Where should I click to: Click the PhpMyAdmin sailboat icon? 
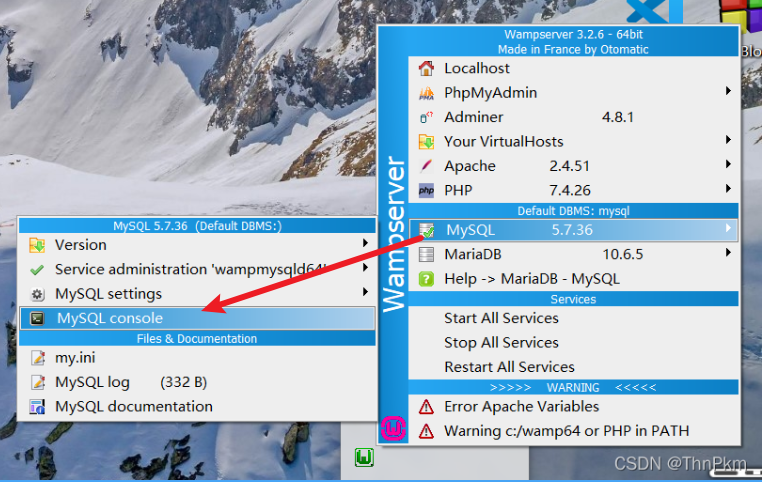coord(426,93)
